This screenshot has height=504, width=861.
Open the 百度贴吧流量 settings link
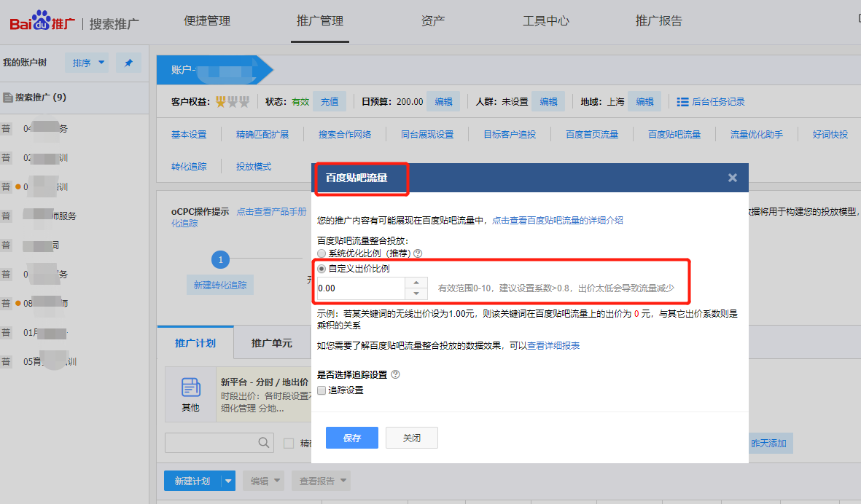[674, 134]
